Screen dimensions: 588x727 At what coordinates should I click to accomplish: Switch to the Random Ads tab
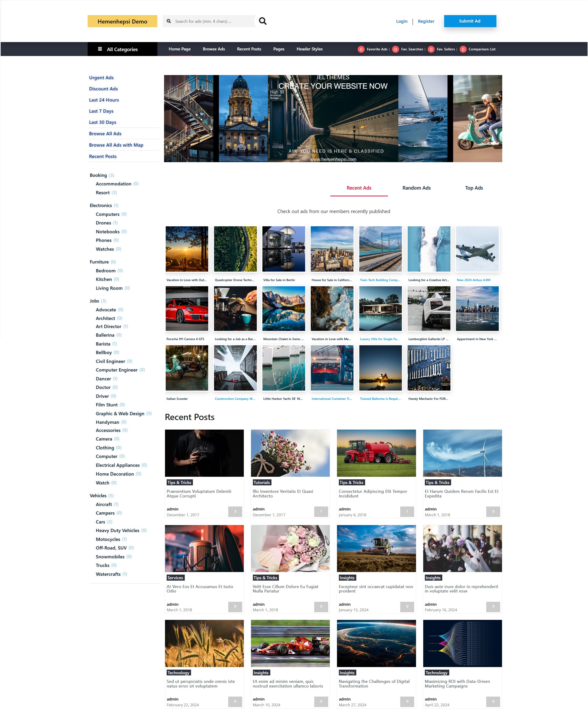point(416,188)
